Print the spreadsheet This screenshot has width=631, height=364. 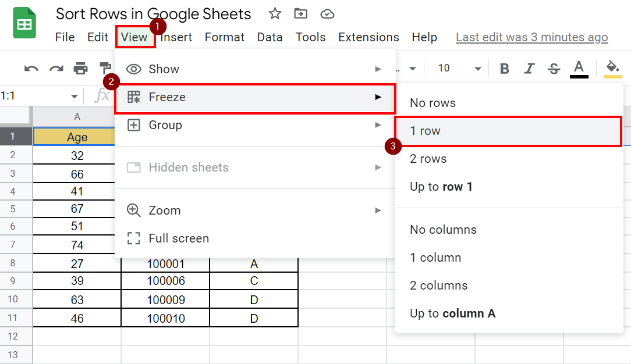point(80,68)
